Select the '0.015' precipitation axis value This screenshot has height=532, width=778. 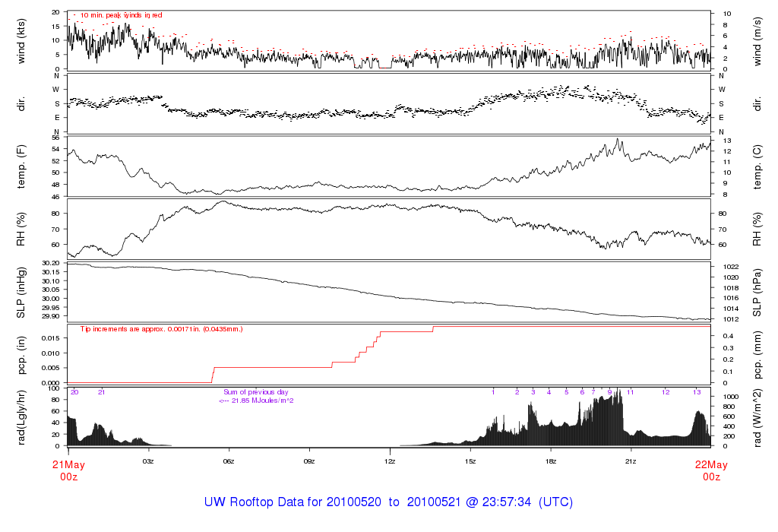pos(52,338)
